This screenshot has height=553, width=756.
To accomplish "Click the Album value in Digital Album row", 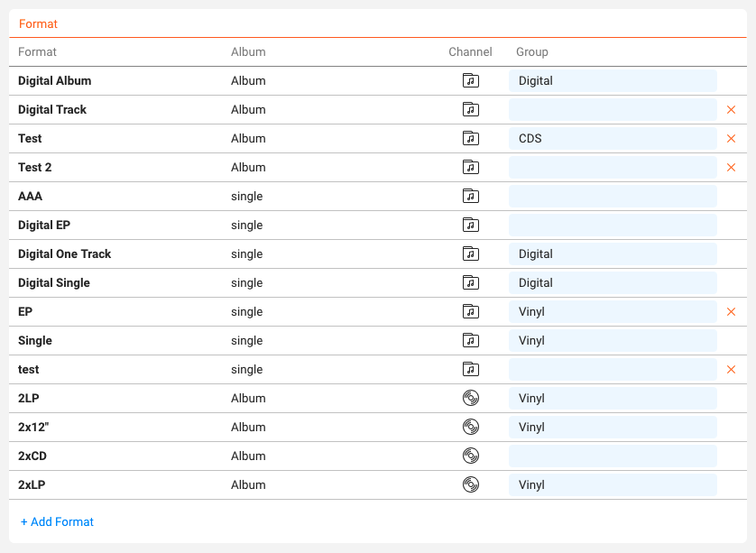I will [248, 80].
